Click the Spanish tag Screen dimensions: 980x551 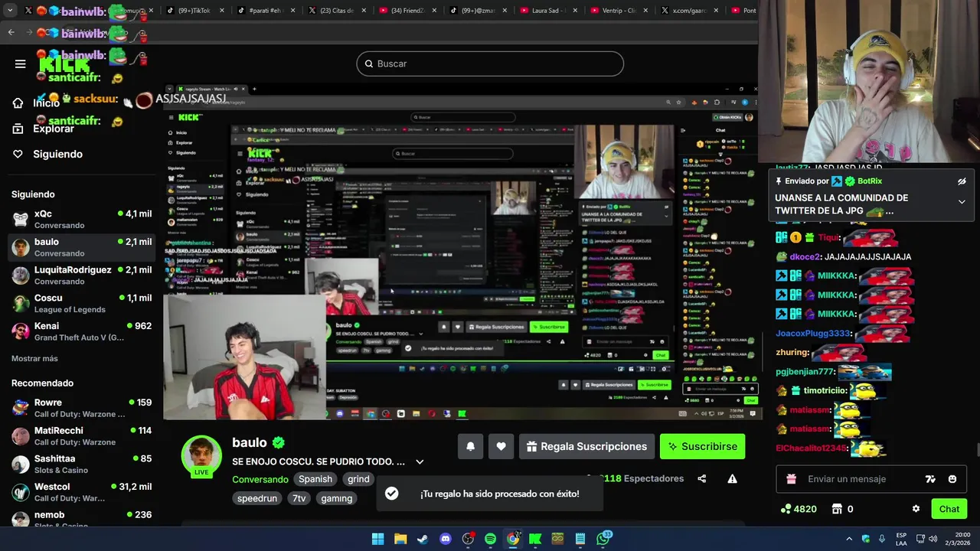[x=315, y=479]
